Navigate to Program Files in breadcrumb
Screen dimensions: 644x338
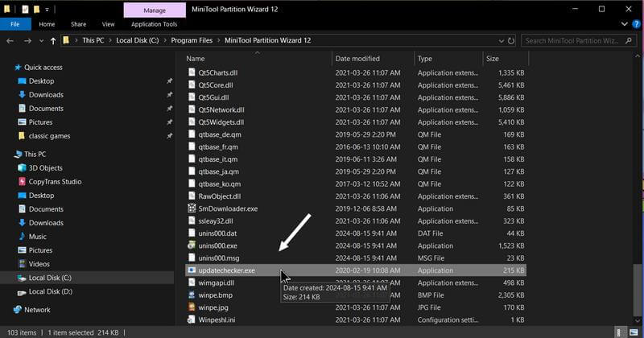pos(192,40)
